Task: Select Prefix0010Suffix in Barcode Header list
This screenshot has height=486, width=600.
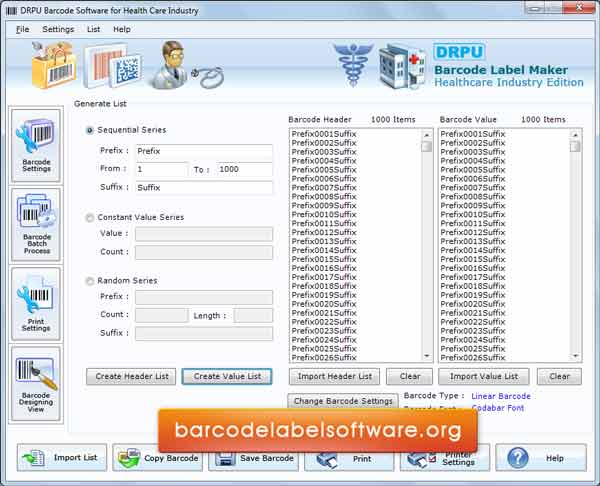Action: [x=324, y=214]
